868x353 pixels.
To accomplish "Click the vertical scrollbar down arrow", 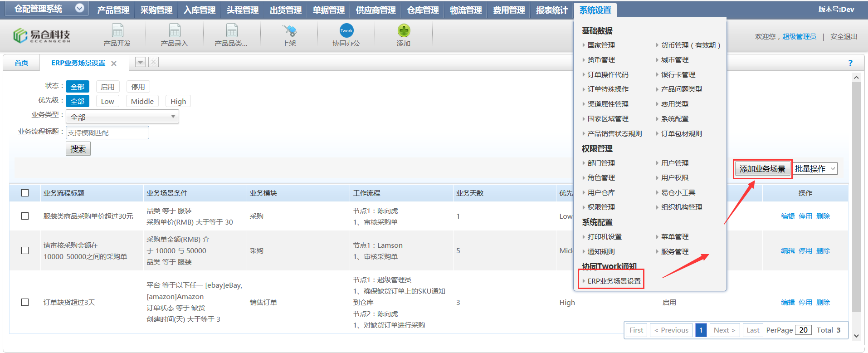I will click(x=856, y=336).
